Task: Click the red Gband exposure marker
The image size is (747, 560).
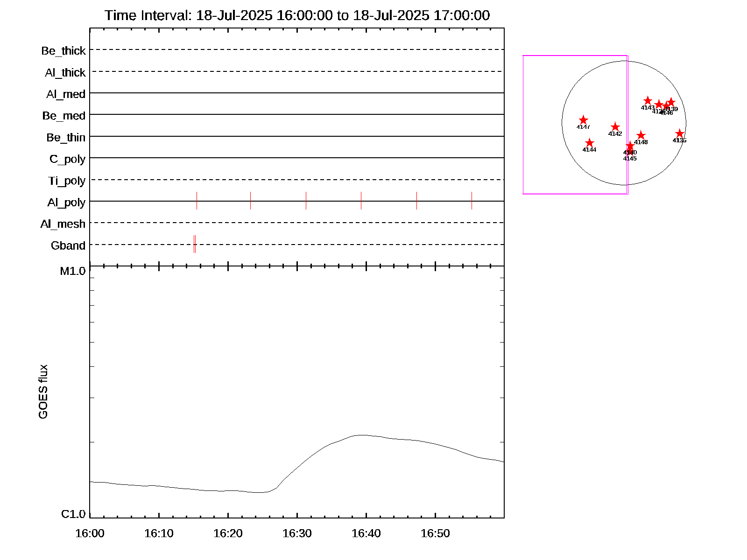Action: point(195,244)
